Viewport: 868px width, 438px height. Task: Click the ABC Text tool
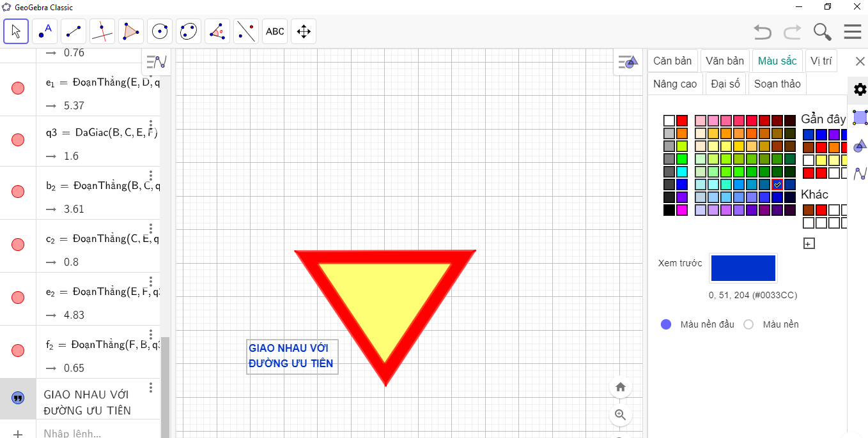tap(275, 31)
